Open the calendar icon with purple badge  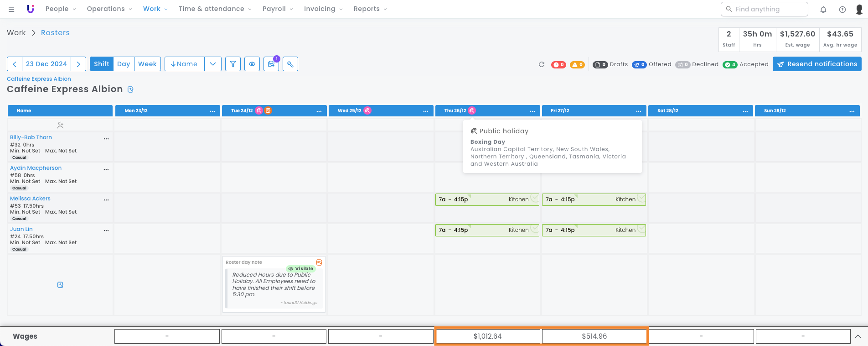pyautogui.click(x=271, y=64)
